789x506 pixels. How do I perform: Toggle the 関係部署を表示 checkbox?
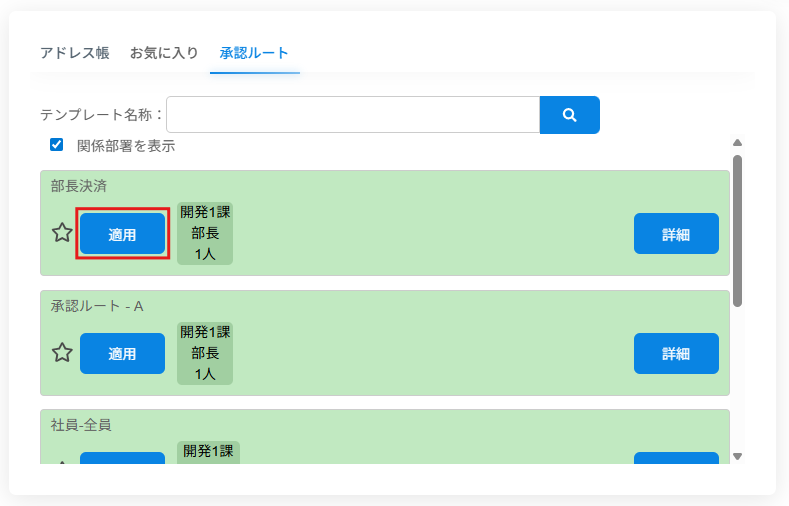[57, 145]
